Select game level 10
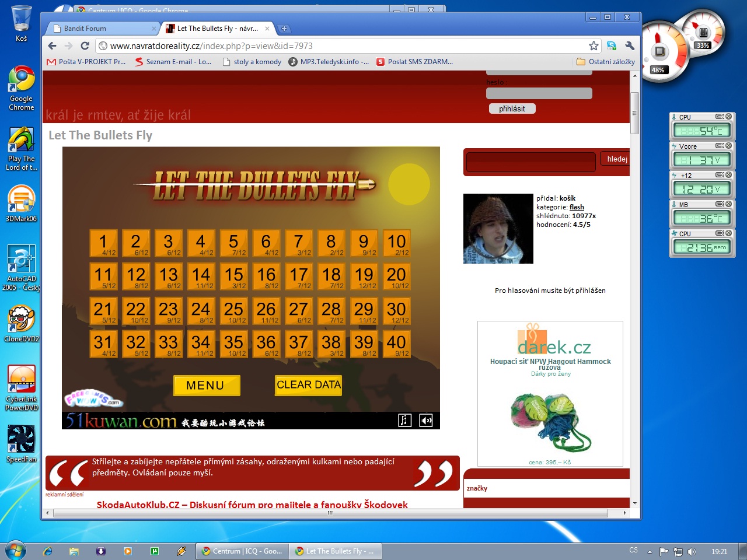 [x=396, y=243]
